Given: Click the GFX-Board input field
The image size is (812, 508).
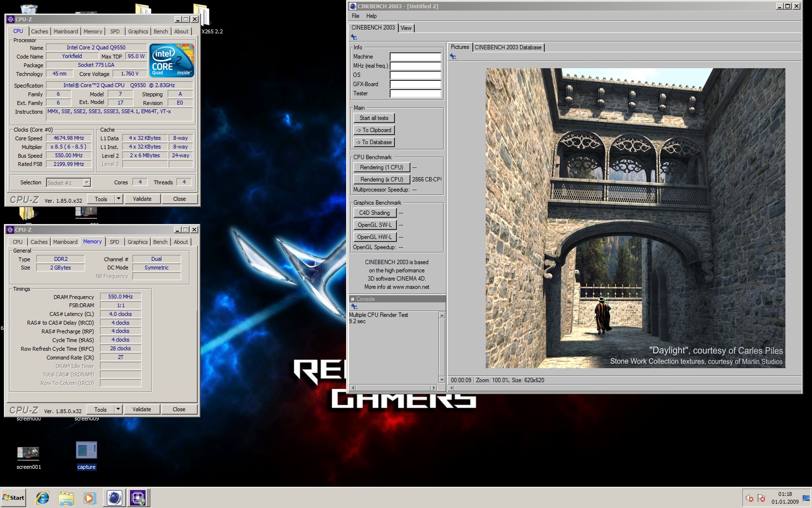Looking at the screenshot, I should pyautogui.click(x=415, y=84).
